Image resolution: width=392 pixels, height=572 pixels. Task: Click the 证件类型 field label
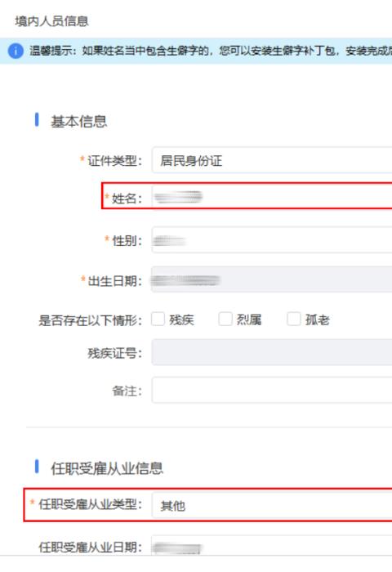click(114, 160)
